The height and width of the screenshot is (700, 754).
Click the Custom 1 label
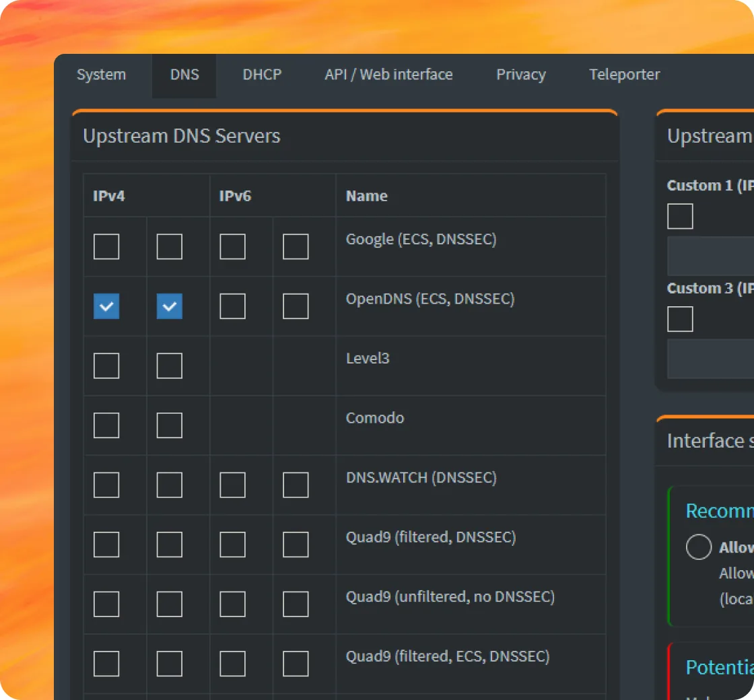[710, 186]
